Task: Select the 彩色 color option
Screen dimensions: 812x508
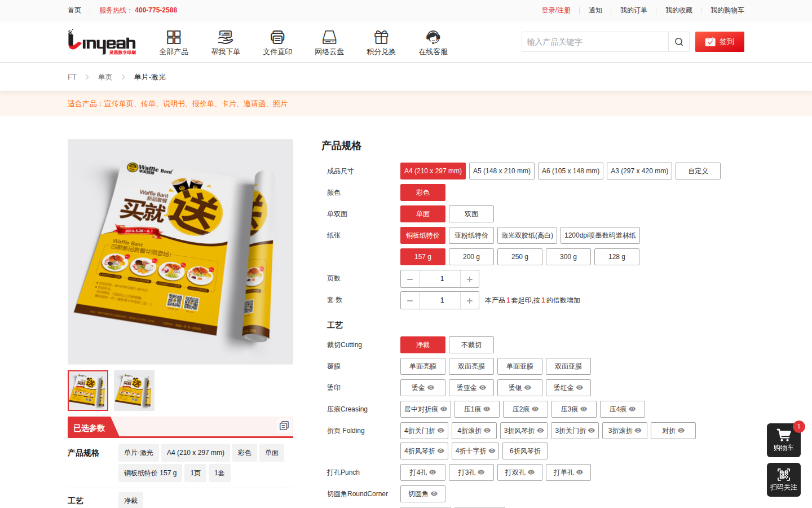Action: click(x=422, y=192)
